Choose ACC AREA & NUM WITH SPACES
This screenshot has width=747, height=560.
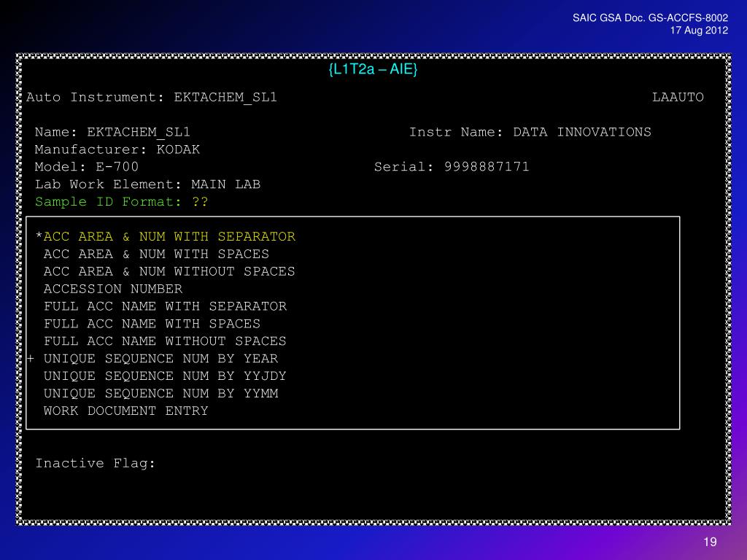[156, 254]
